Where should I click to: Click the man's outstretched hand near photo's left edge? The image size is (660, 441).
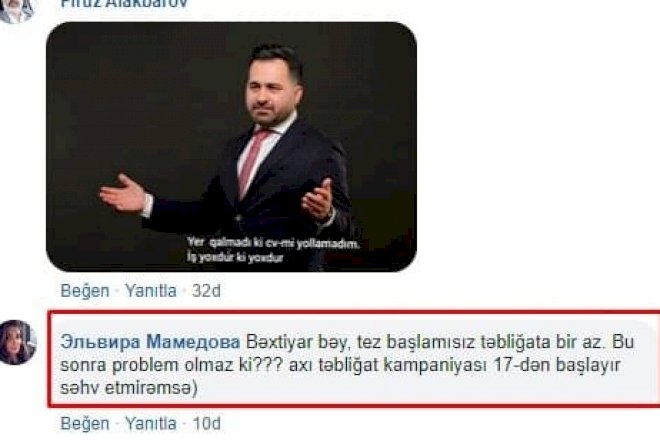pyautogui.click(x=123, y=194)
